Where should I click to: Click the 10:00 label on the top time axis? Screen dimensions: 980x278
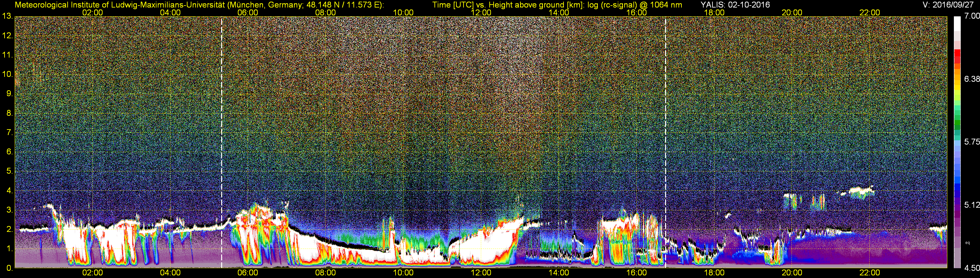point(403,12)
